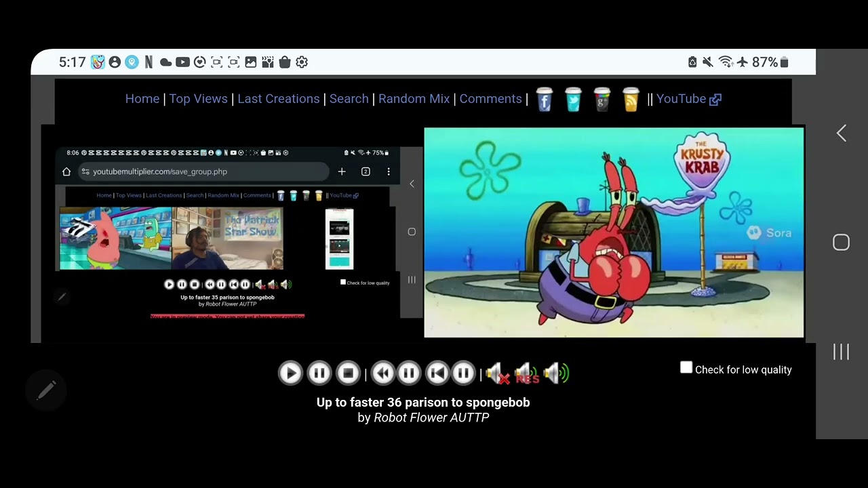Click the youtubemultiplier.com address bar in left video

(x=203, y=171)
